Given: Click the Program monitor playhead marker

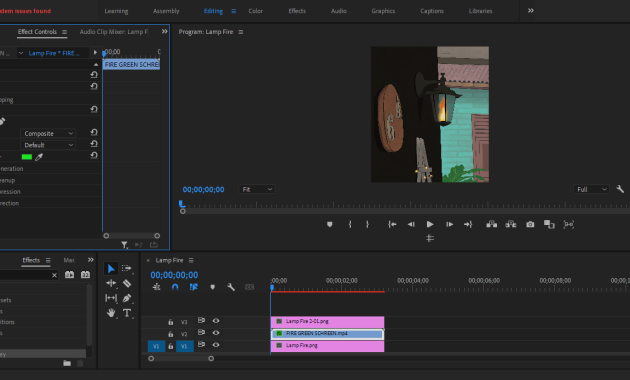Looking at the screenshot, I should [x=181, y=204].
